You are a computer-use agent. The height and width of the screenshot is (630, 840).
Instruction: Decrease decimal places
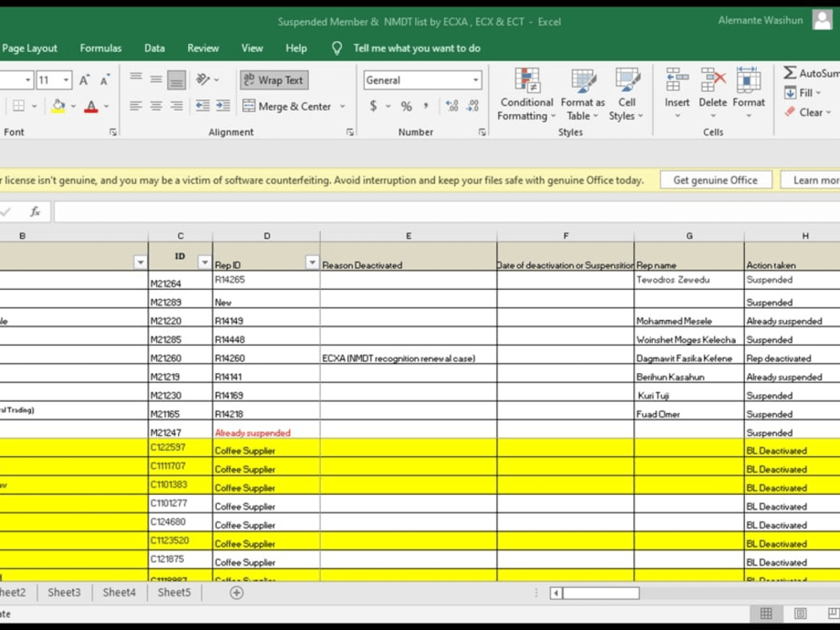(472, 106)
